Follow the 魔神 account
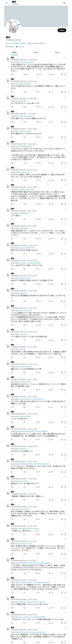The width and height of the screenshot is (72, 644). pos(62,30)
